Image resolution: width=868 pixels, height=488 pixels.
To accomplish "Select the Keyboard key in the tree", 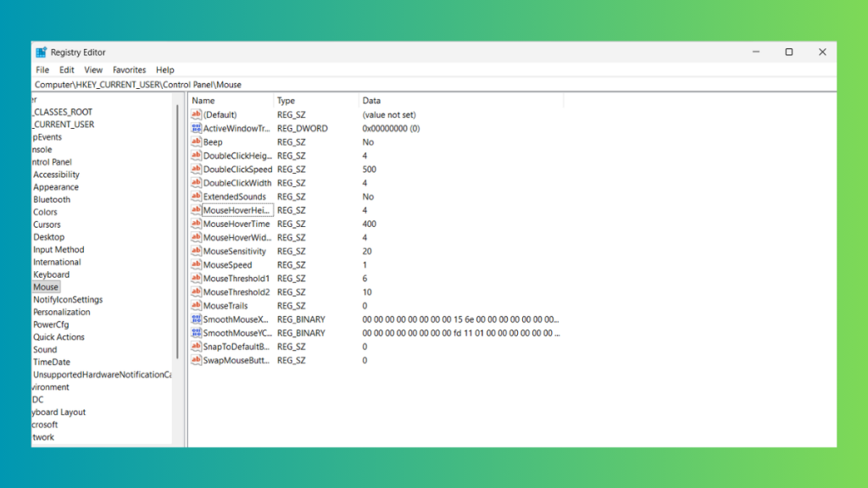I will click(x=51, y=274).
